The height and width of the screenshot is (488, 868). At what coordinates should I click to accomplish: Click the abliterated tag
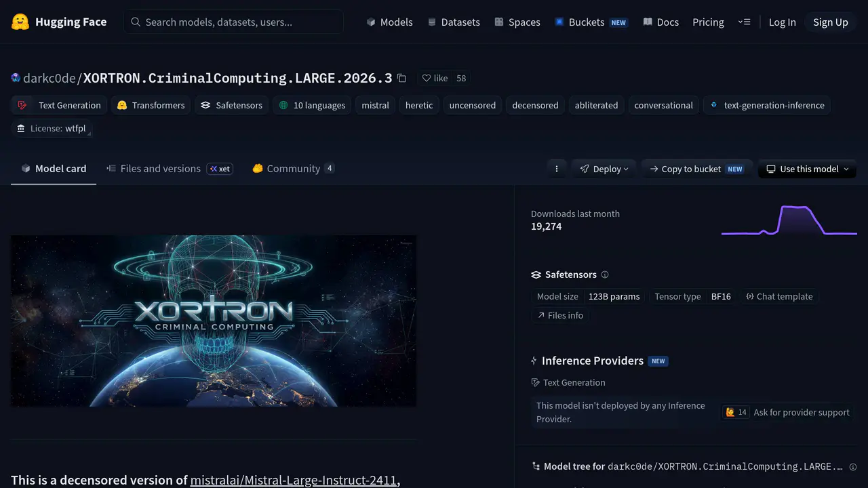(x=596, y=105)
